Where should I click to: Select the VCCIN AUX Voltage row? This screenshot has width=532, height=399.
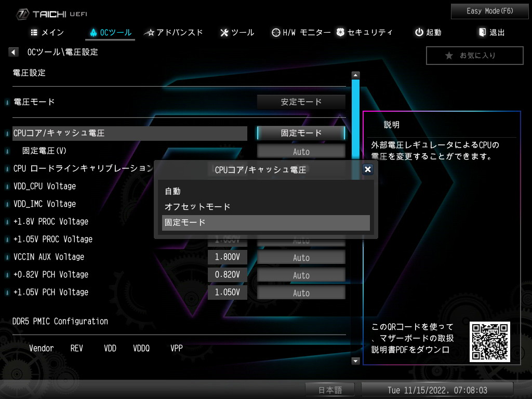(48, 257)
